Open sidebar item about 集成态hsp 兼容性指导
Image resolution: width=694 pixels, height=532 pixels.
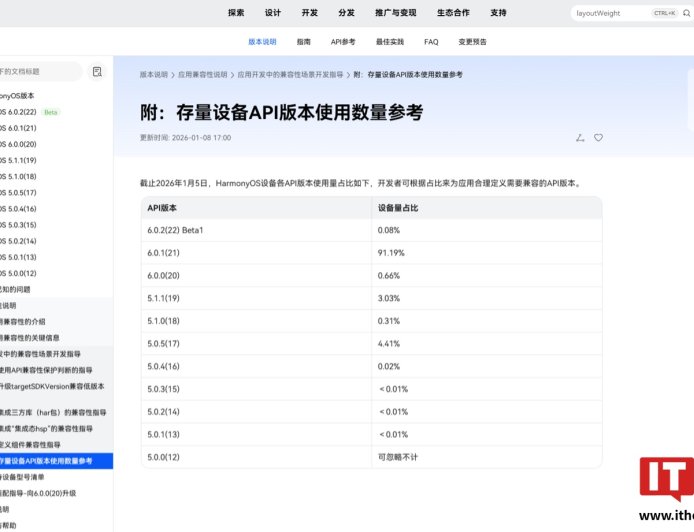pyautogui.click(x=46, y=428)
